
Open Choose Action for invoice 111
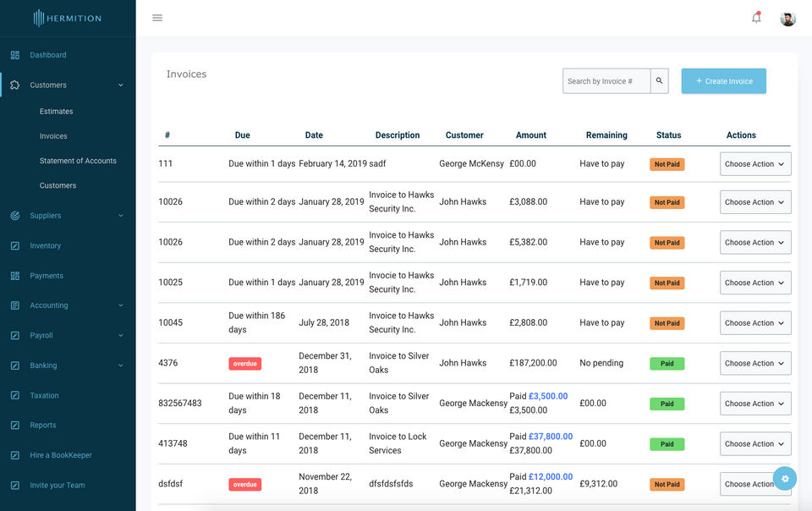(755, 164)
